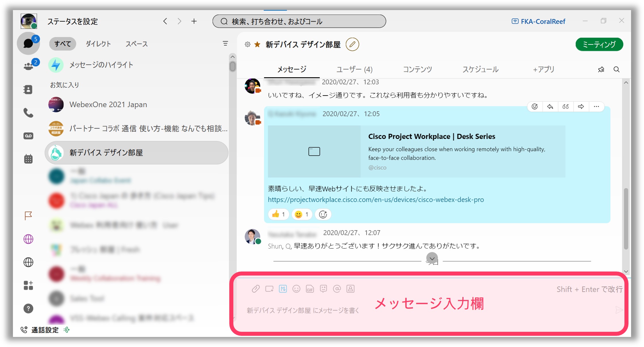The width and height of the screenshot is (644, 347).
Task: Open the Teams people icon in sidebar
Action: click(x=28, y=65)
